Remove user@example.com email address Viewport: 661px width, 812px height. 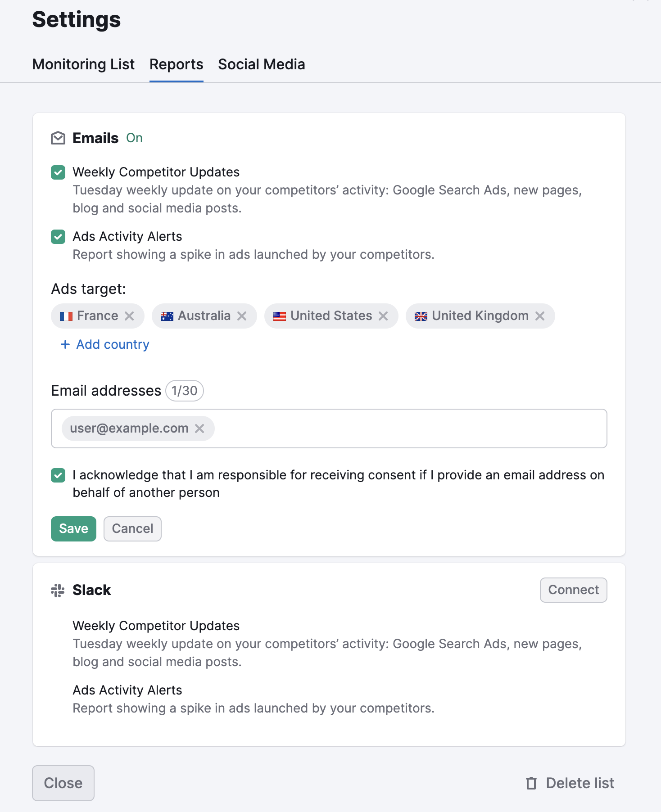point(199,429)
